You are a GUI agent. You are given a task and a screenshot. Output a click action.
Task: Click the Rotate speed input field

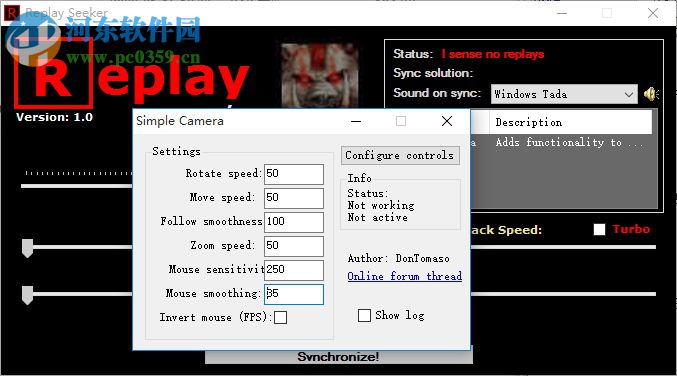[x=294, y=174]
